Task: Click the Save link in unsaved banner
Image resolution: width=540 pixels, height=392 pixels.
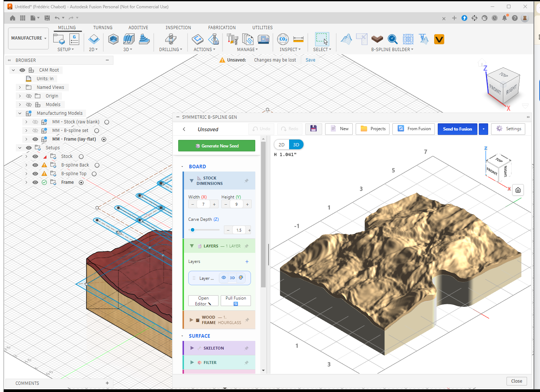Action: point(310,60)
